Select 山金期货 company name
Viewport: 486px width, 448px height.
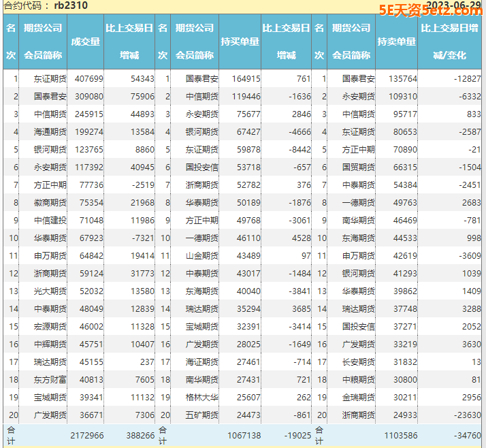[201, 256]
